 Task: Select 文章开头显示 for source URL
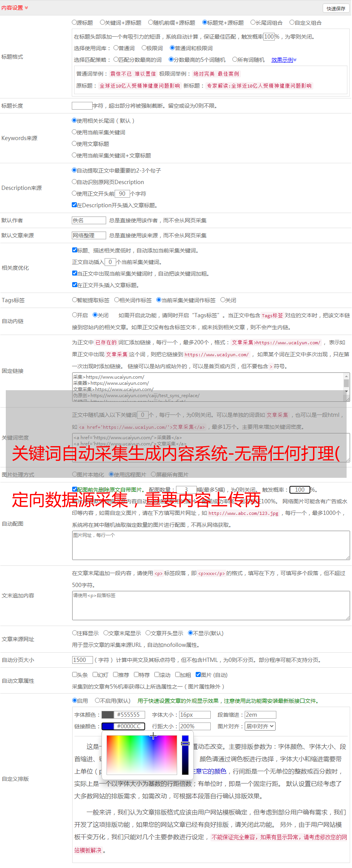148,633
